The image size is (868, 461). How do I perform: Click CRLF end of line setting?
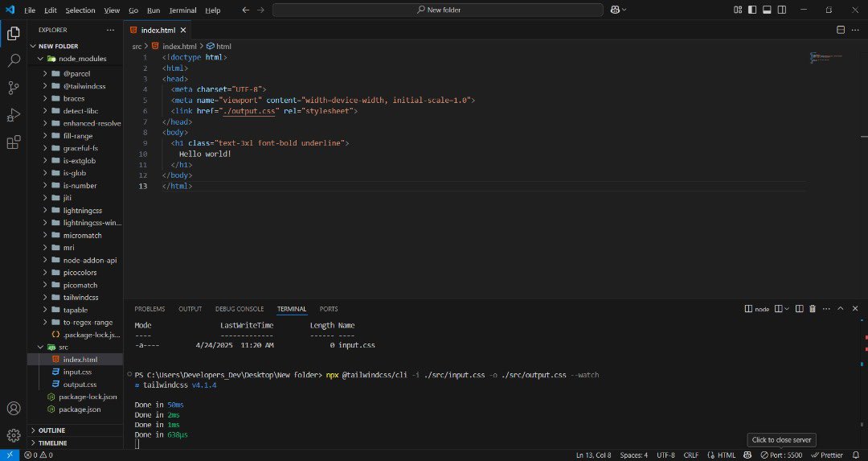(x=691, y=455)
